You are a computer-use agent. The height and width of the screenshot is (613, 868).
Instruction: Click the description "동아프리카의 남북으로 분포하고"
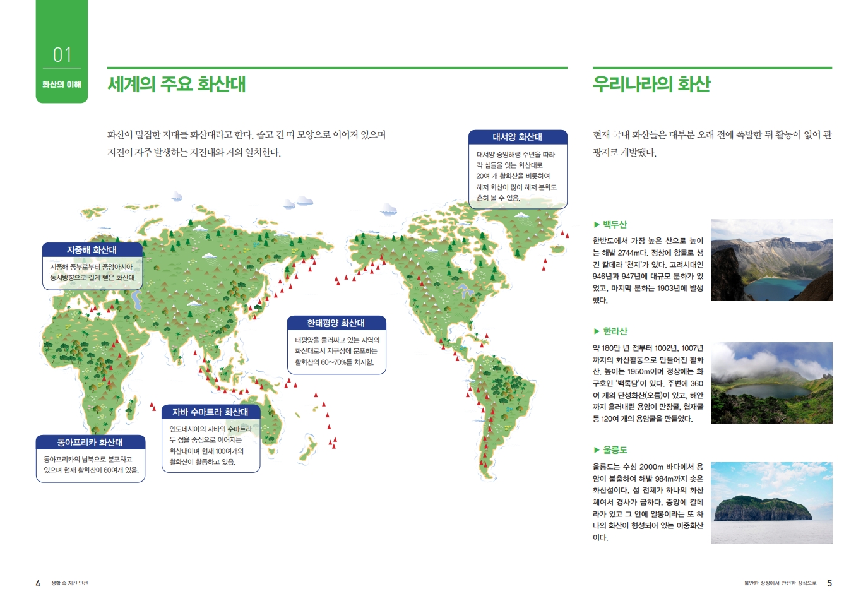pos(91,465)
